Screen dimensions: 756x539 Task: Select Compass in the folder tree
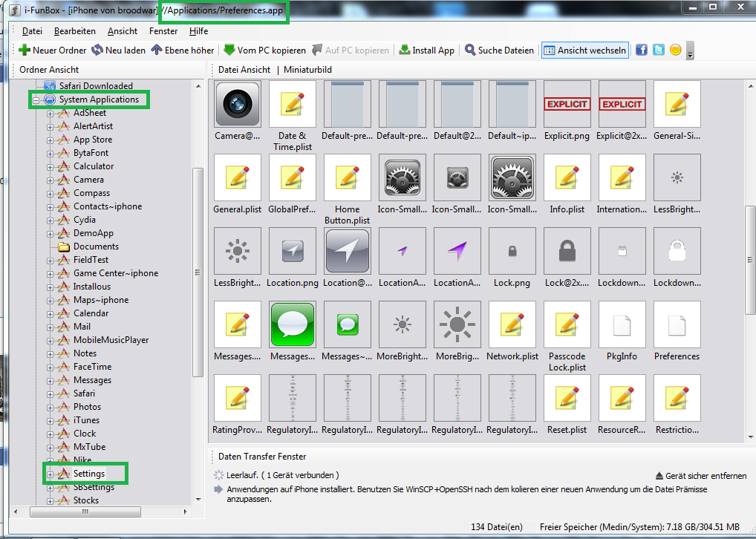[x=91, y=193]
